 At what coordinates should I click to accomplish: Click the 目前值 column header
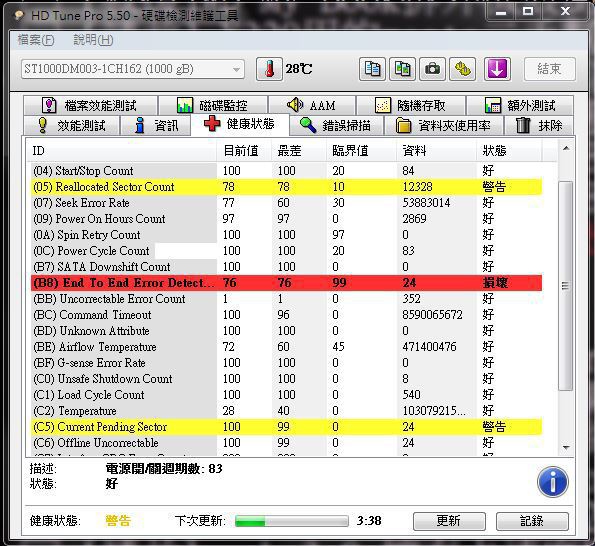tap(244, 151)
